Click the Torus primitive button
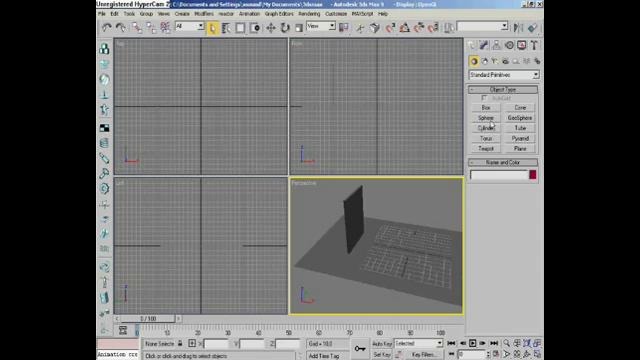Viewport: 640px width, 360px height. [486, 139]
